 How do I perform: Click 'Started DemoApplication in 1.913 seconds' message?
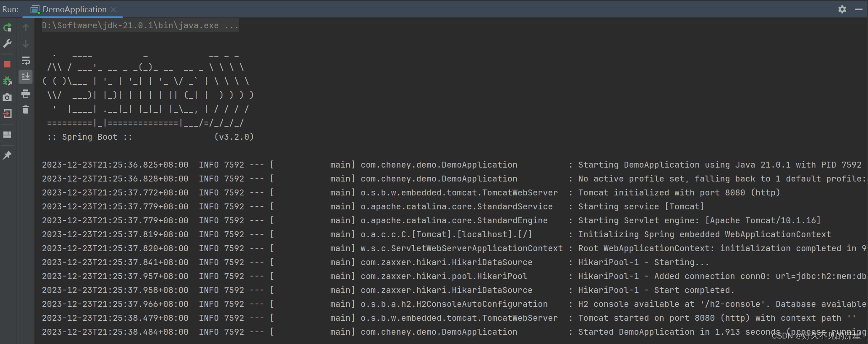pos(722,332)
